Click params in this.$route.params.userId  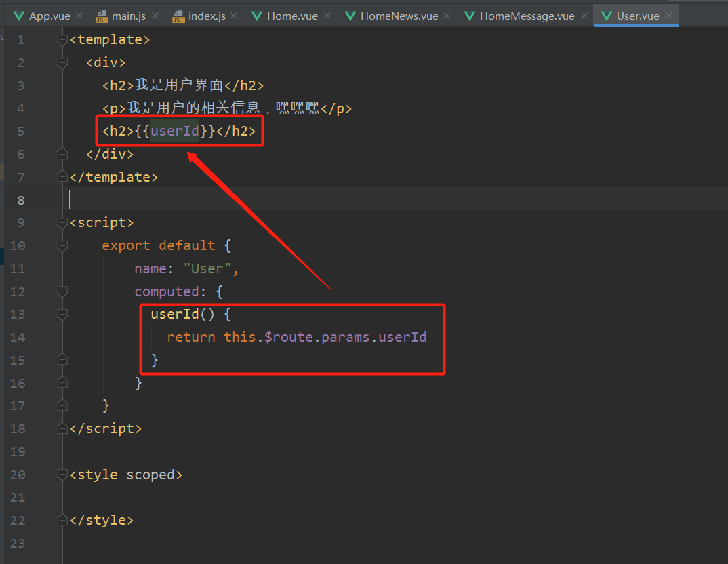click(x=346, y=337)
